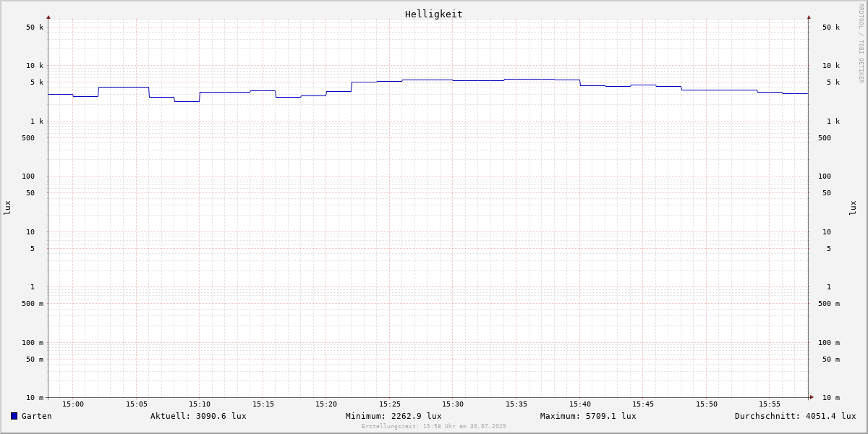Screen dimensions: 868x434
Task: Click the blue Garten legend color box
Action: click(14, 416)
